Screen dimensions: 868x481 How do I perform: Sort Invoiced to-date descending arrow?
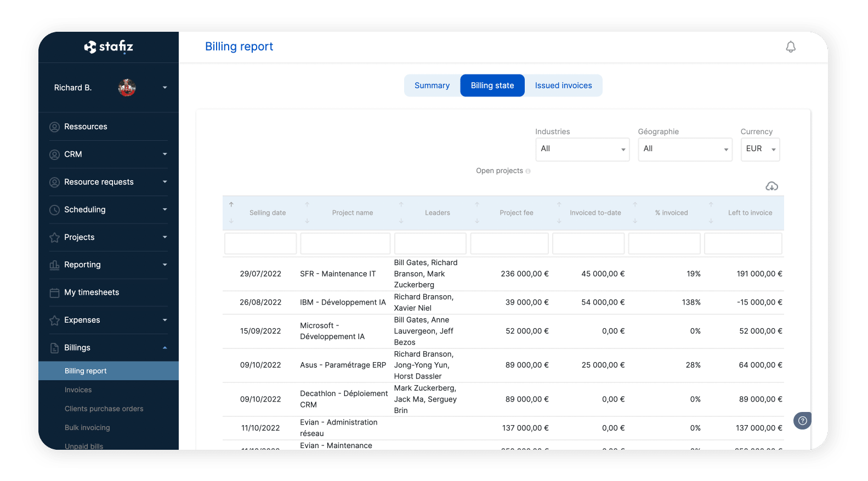tap(559, 221)
